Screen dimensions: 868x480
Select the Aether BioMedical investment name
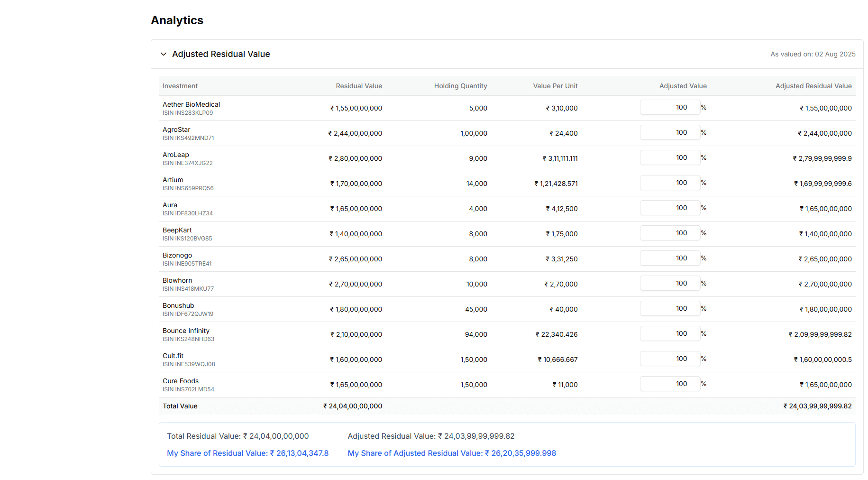pyautogui.click(x=191, y=104)
